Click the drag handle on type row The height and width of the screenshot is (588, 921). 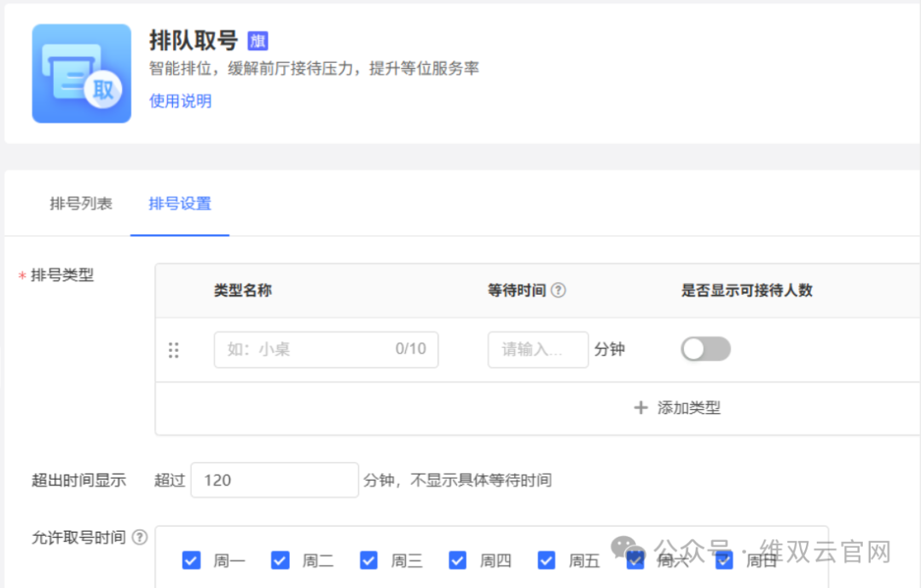[174, 350]
